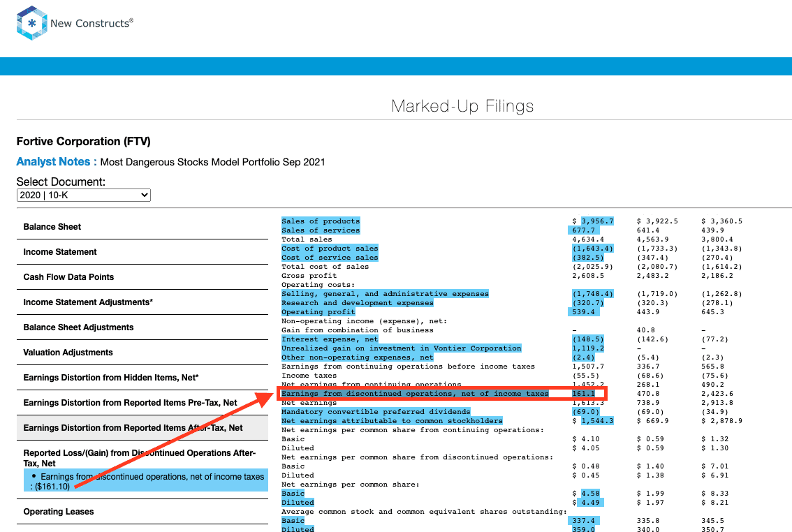The width and height of the screenshot is (792, 532).
Task: Click highlighted value 4.58 basic EPS
Action: coord(590,494)
